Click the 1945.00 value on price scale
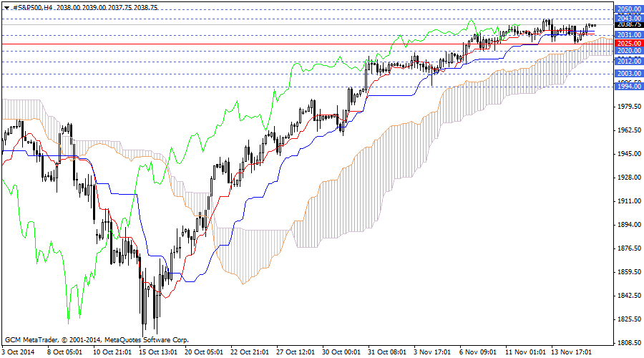Image resolution: width=644 pixels, height=358 pixels. [630, 154]
